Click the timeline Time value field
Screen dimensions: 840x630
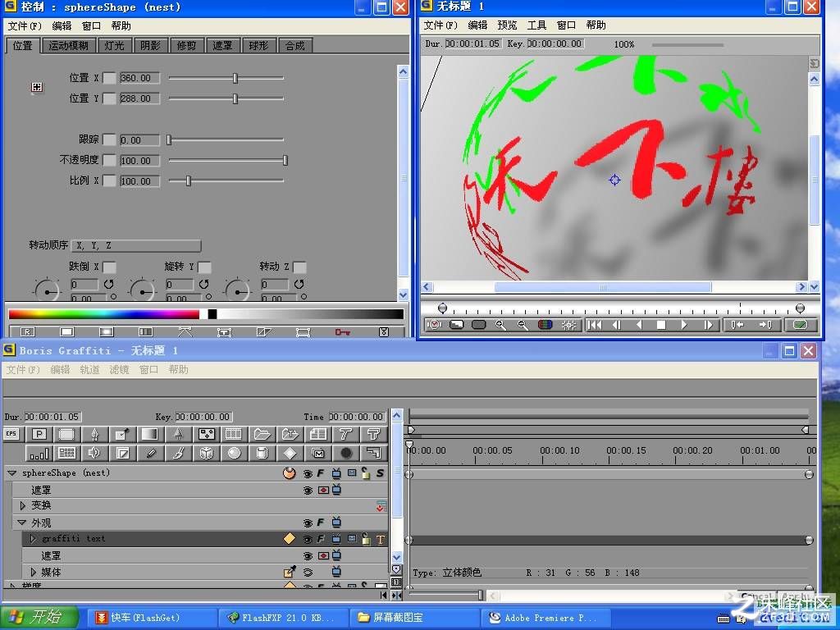click(x=357, y=417)
